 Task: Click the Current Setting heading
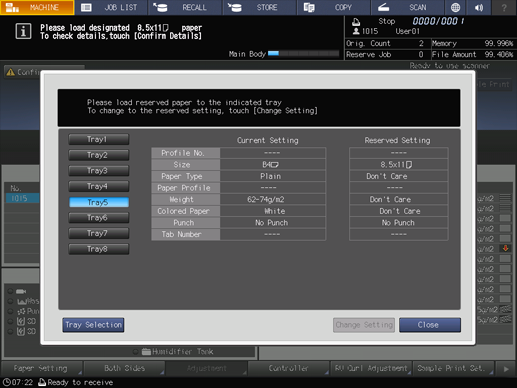point(268,140)
